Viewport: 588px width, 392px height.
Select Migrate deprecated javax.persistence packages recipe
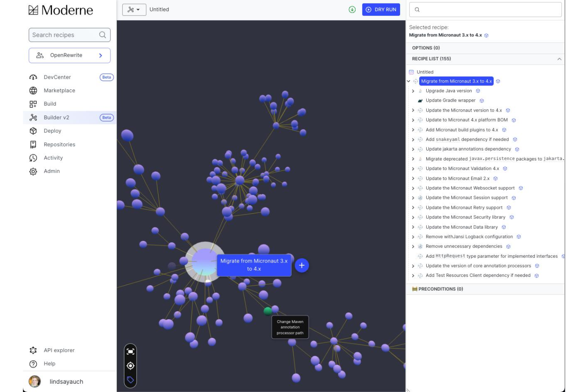(495, 159)
